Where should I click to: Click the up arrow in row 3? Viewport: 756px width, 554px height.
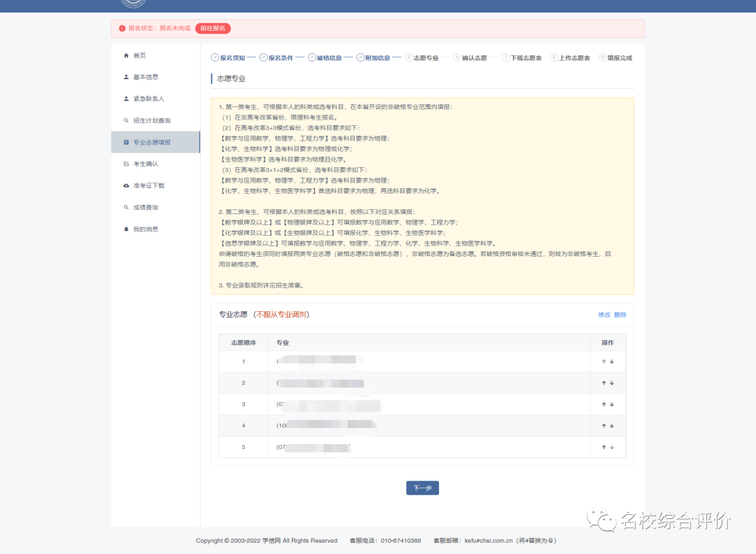(x=603, y=404)
